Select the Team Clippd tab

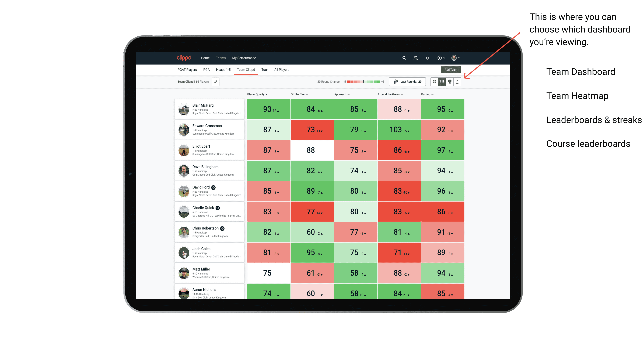(x=246, y=69)
